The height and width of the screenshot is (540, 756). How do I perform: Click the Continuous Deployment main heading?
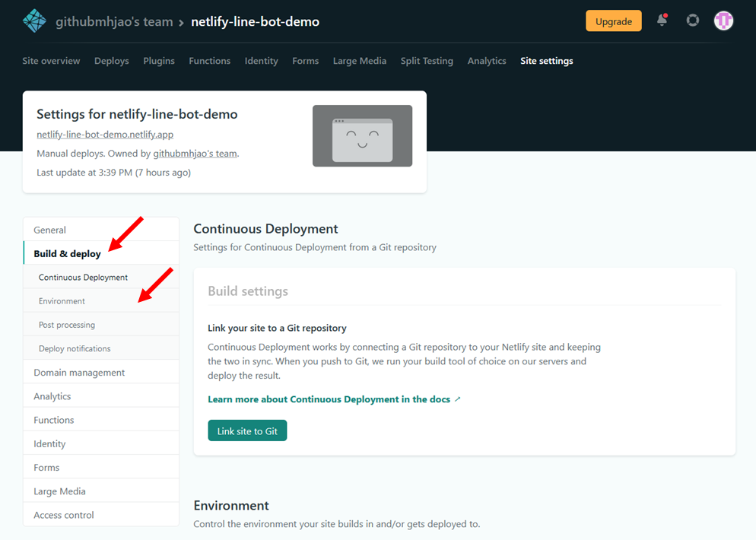(x=265, y=229)
